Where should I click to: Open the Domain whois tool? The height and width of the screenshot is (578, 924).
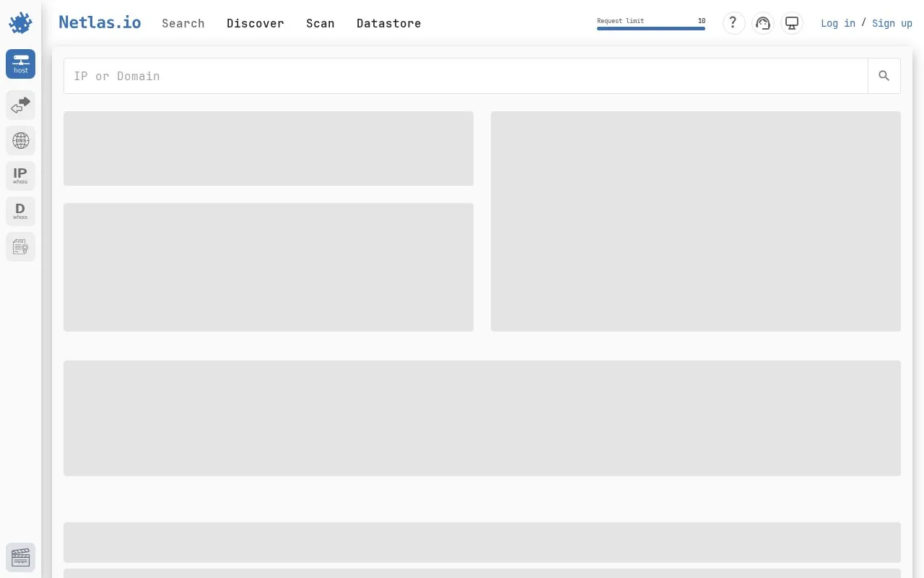tap(20, 211)
